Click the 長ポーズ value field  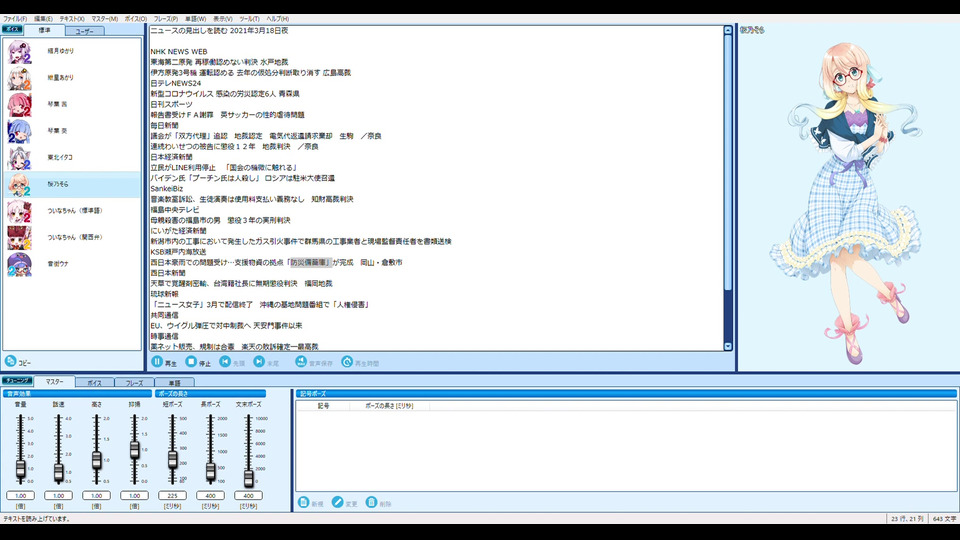210,495
